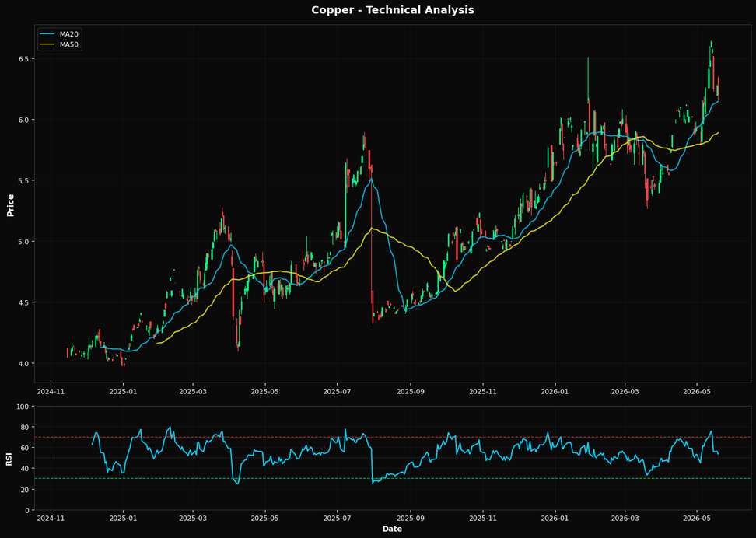Click 2025-05 on the price chart's date axis
Image resolution: width=756 pixels, height=538 pixels.
[x=265, y=391]
